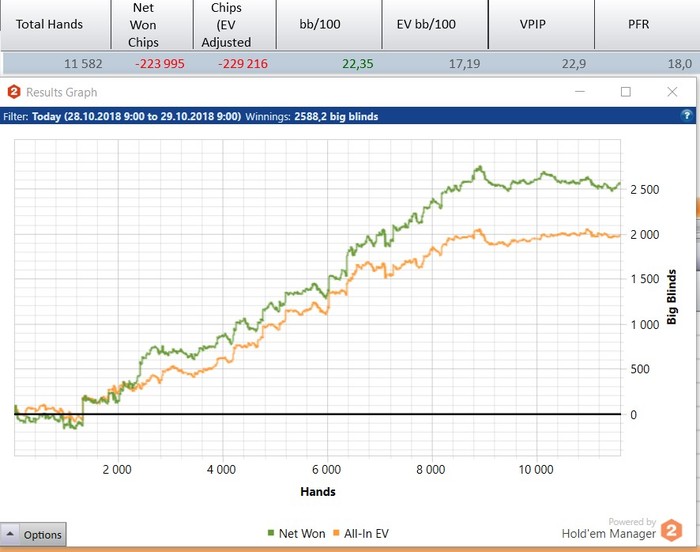Click the orange All-In EV legend swatch
Screen dimensions: 700x552
336,533
